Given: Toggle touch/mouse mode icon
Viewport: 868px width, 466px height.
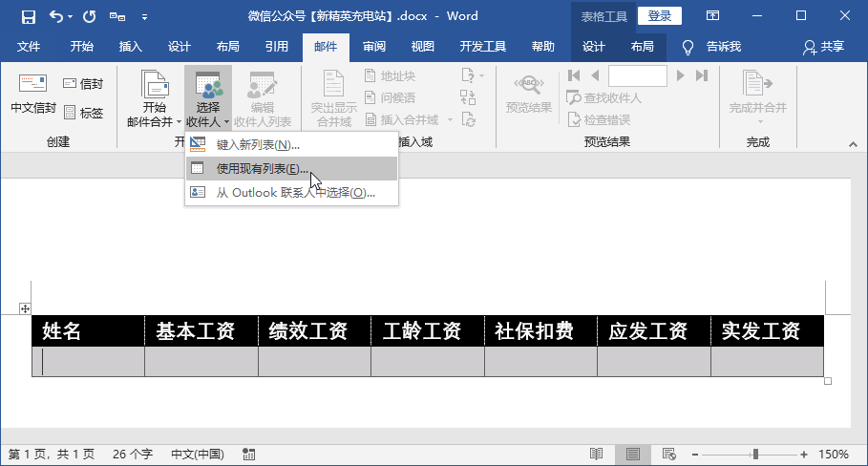Looking at the screenshot, I should [117, 16].
